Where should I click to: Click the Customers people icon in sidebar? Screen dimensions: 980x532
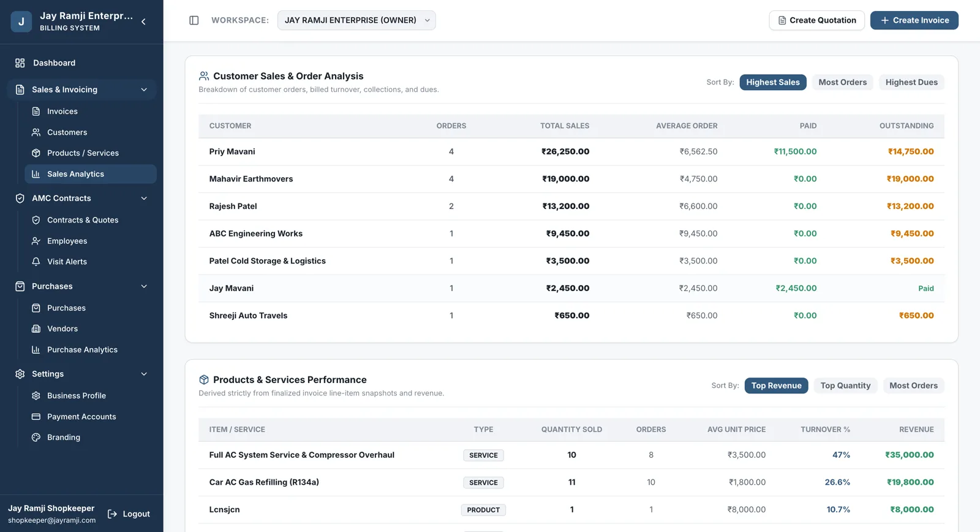click(x=36, y=132)
